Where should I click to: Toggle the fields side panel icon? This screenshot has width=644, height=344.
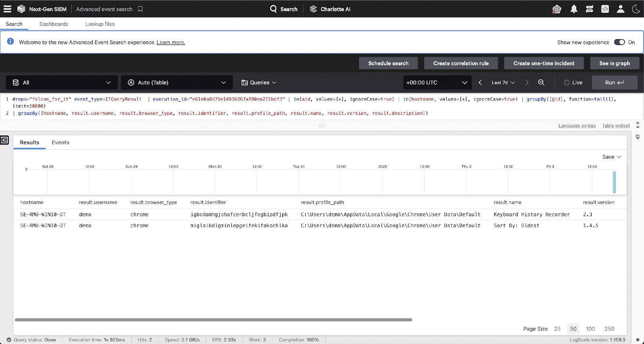4,140
